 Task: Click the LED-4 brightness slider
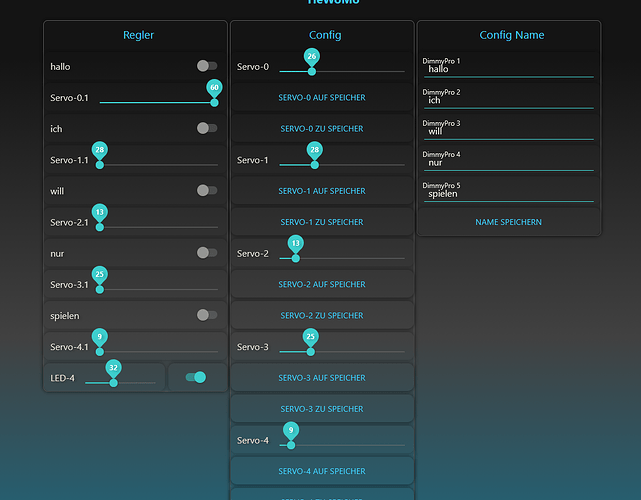tap(120, 382)
